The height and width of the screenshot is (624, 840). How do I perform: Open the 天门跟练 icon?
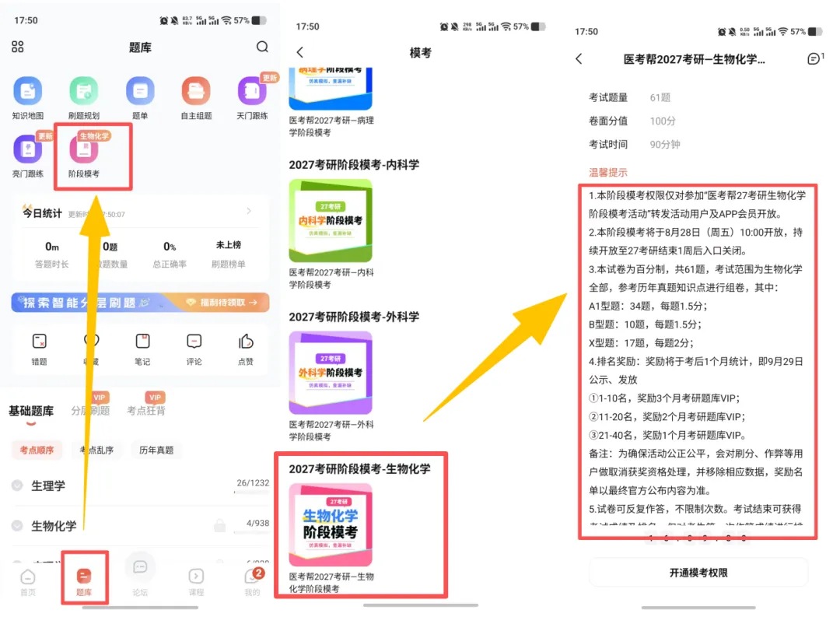[x=252, y=91]
